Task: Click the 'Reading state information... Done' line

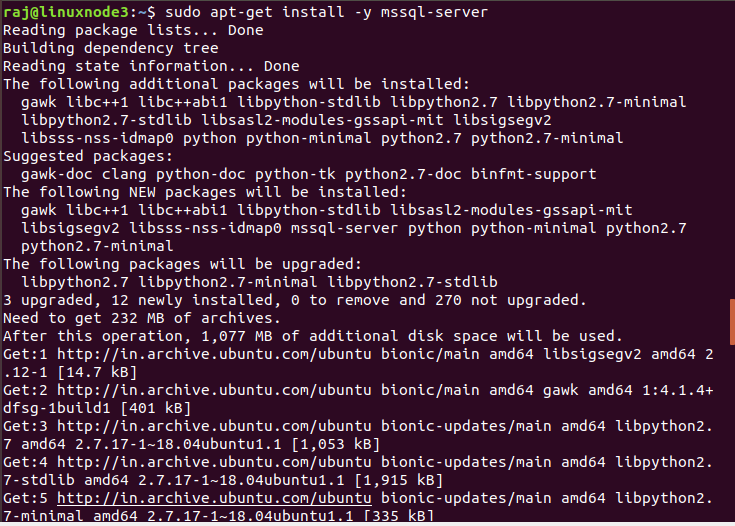Action: pyautogui.click(x=151, y=66)
